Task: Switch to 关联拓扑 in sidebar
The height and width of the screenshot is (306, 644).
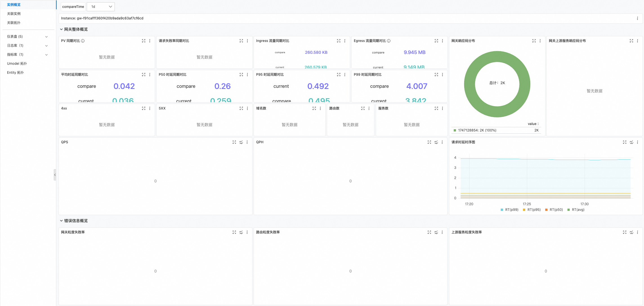Action: [x=14, y=23]
